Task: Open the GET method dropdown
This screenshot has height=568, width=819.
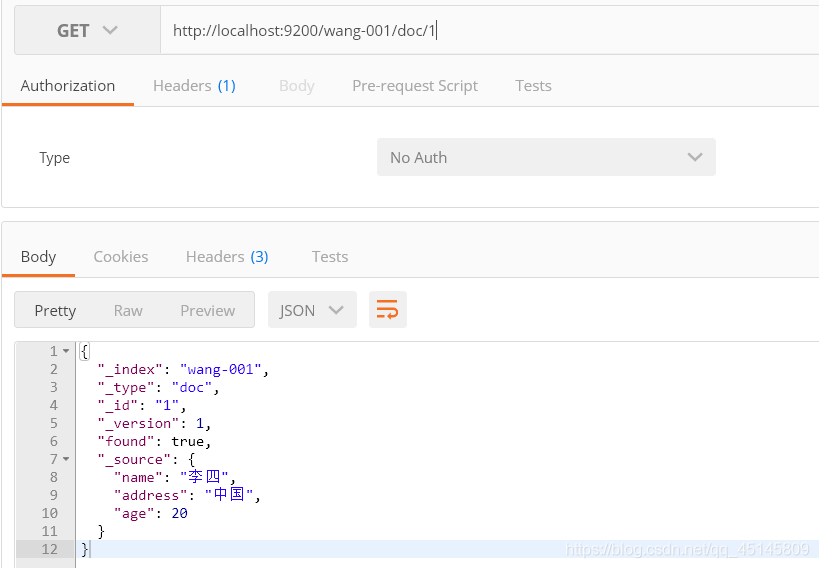Action: coord(87,31)
